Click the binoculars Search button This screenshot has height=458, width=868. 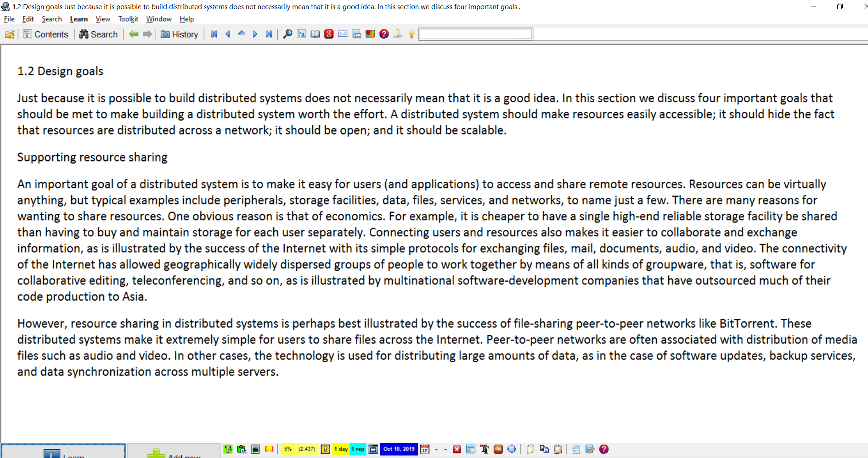pos(98,34)
